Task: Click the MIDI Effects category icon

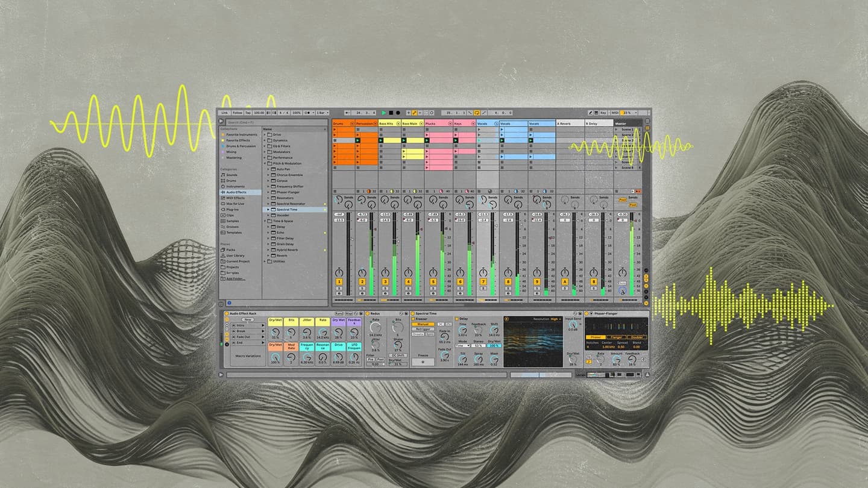Action: pyautogui.click(x=224, y=199)
